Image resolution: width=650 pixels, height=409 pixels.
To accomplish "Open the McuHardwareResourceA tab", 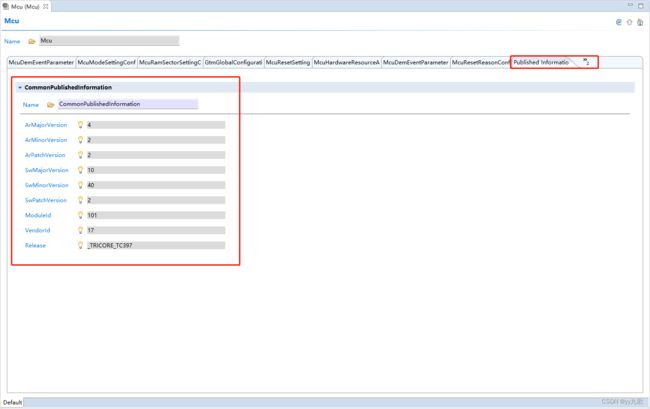I will (346, 62).
